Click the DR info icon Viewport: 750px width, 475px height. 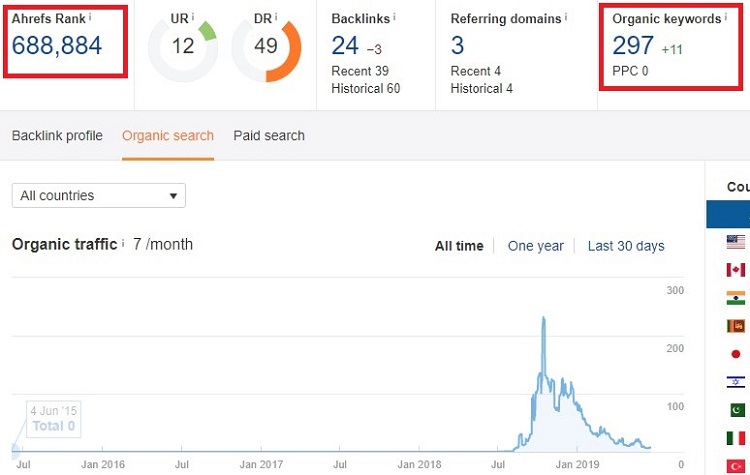[x=276, y=17]
